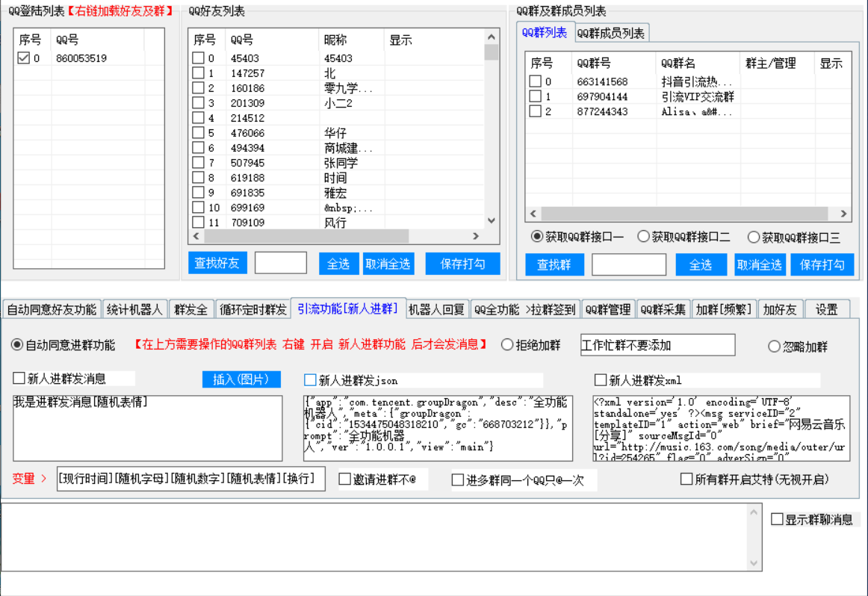Go to 设置 tab
This screenshot has width=868, height=596.
[x=826, y=309]
